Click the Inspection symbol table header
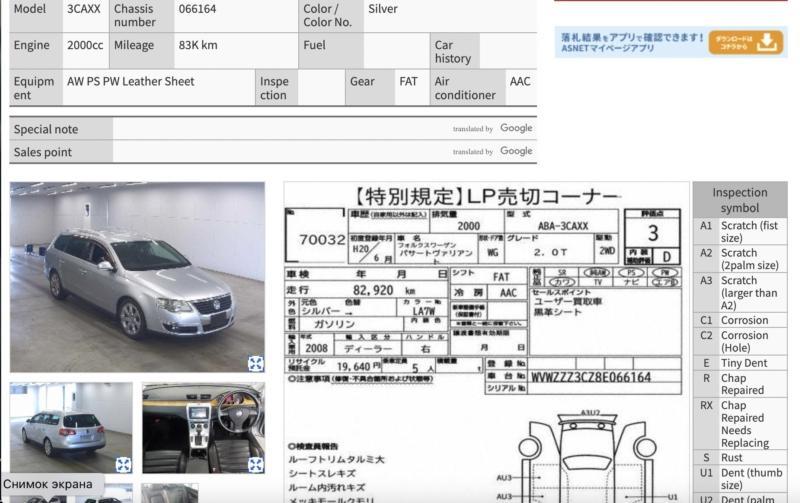The width and height of the screenshot is (800, 503). [x=739, y=200]
